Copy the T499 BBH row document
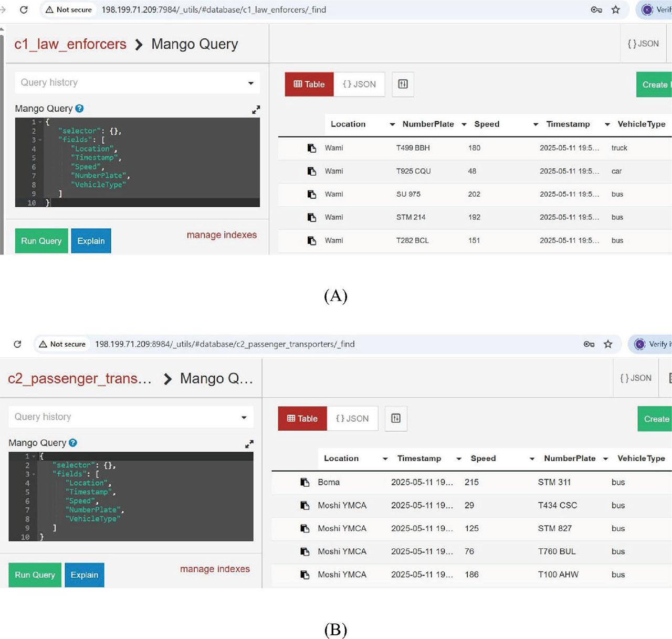 [312, 148]
